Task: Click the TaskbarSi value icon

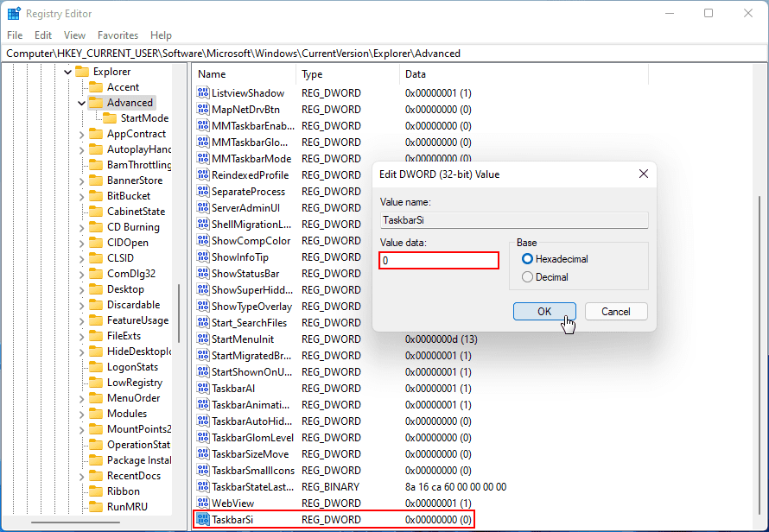Action: click(x=202, y=519)
